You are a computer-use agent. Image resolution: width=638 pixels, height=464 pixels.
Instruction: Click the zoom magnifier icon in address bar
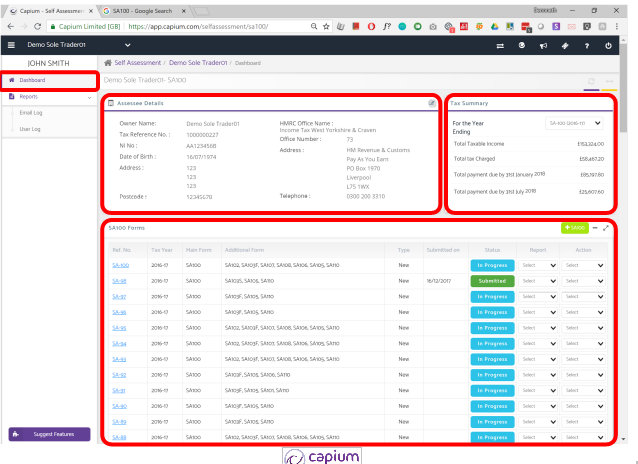click(x=314, y=26)
